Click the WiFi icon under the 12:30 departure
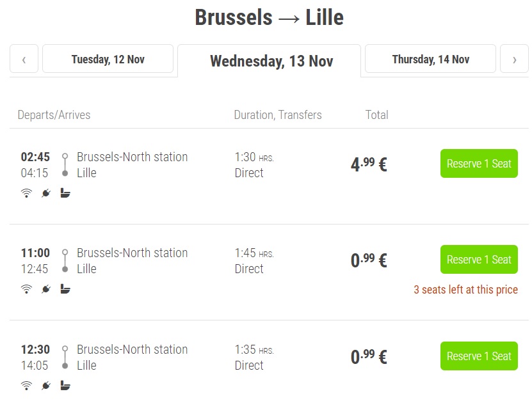Screen dimensions: 532x410 point(26,386)
